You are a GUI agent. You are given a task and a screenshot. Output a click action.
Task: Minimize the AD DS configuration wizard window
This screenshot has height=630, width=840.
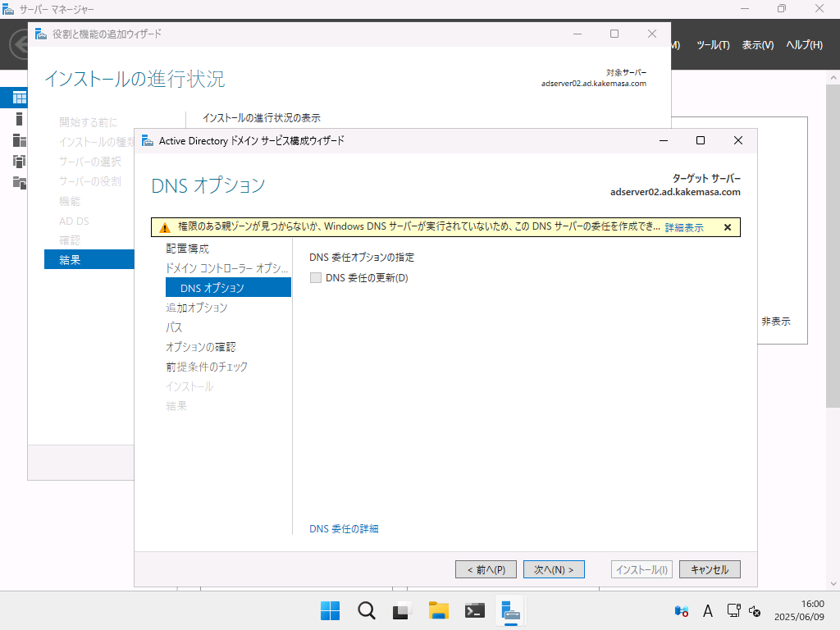pyautogui.click(x=663, y=140)
